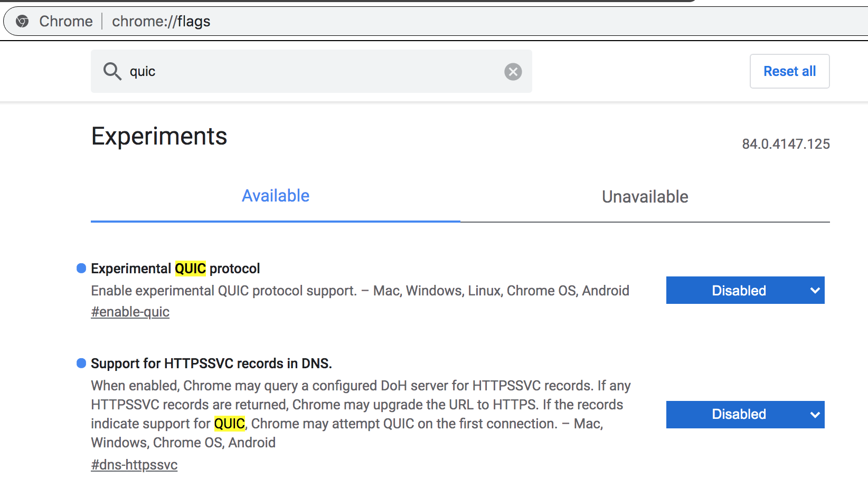Click the blue dot beside Experimental QUIC protocol
The width and height of the screenshot is (868, 498).
pyautogui.click(x=81, y=269)
